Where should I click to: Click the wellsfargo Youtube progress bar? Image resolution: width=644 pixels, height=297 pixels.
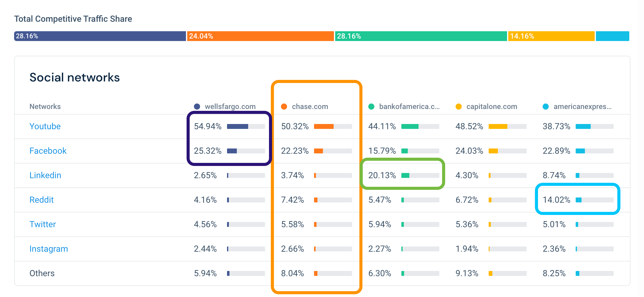246,126
